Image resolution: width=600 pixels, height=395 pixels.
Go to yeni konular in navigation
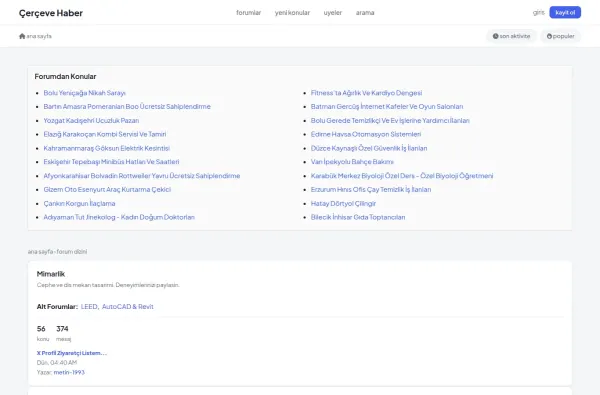click(292, 13)
